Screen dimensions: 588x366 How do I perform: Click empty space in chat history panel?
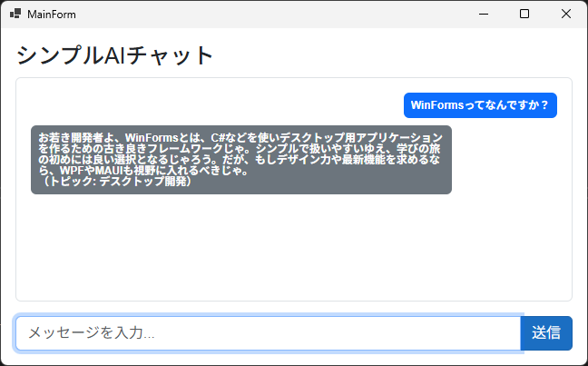click(294, 248)
